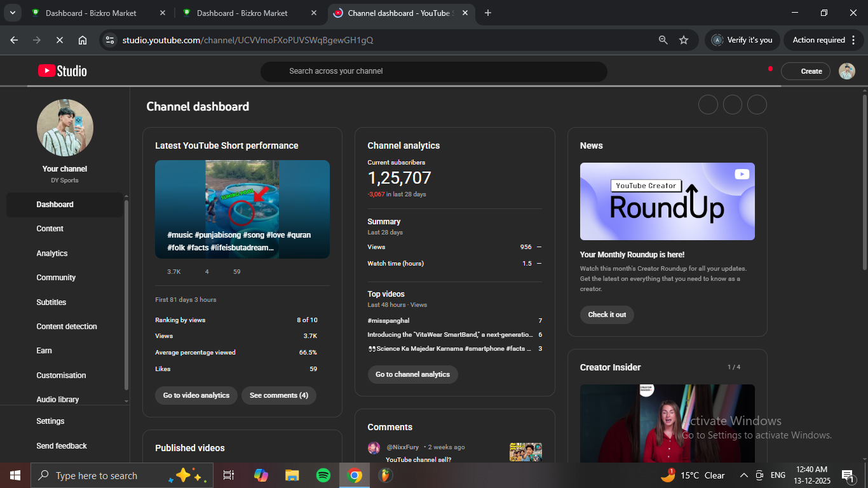
Task: Click the Create button
Action: click(805, 71)
